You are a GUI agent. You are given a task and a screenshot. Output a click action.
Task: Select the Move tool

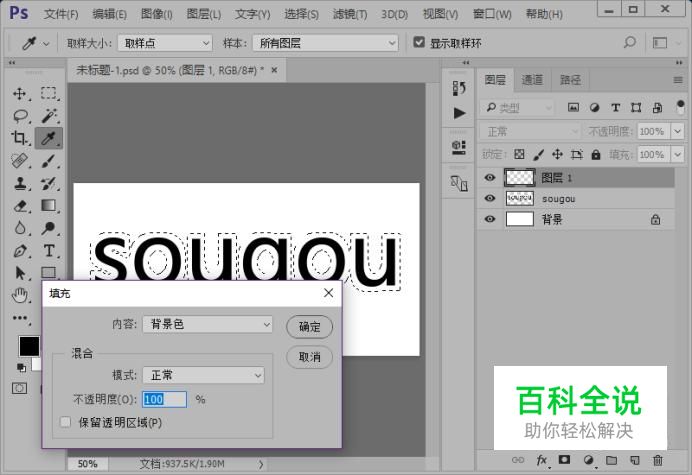(x=19, y=94)
